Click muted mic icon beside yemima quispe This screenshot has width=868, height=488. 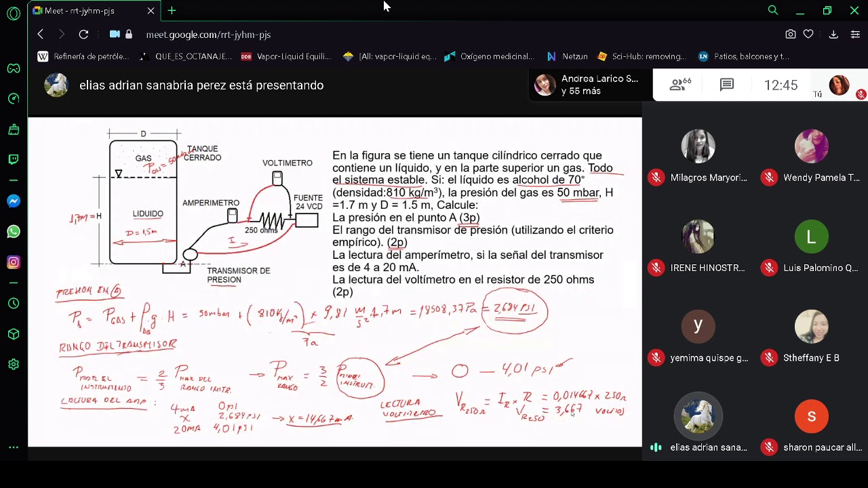pyautogui.click(x=656, y=357)
